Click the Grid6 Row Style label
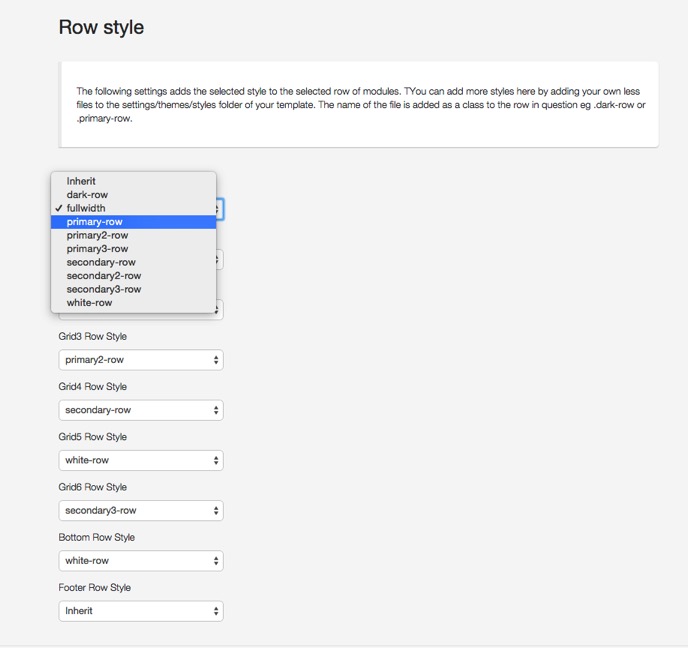This screenshot has width=688, height=648. coord(93,487)
